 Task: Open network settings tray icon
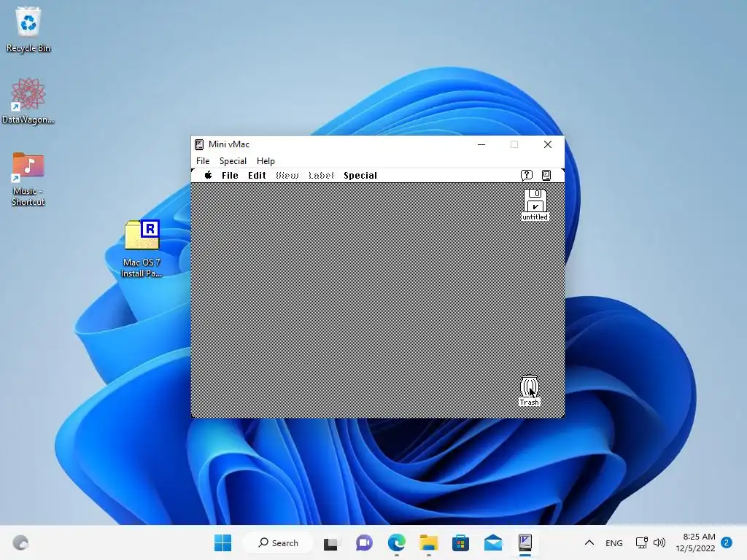[x=642, y=542]
